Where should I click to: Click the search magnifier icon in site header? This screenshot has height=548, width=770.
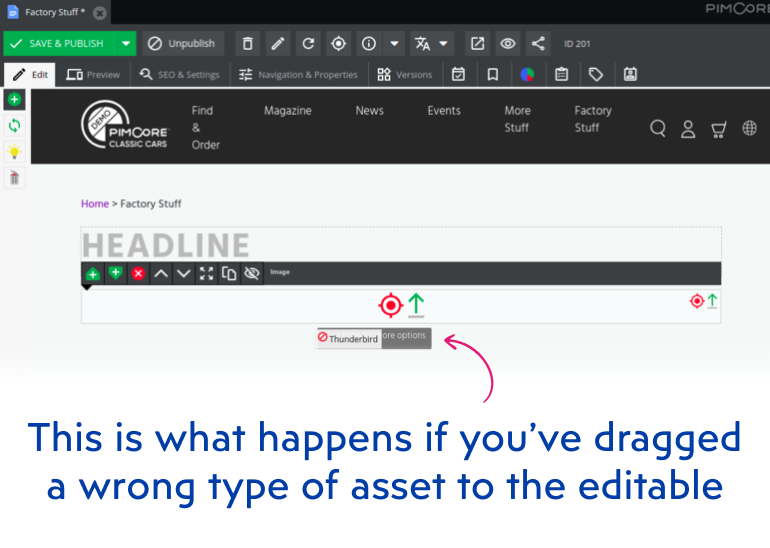click(658, 129)
